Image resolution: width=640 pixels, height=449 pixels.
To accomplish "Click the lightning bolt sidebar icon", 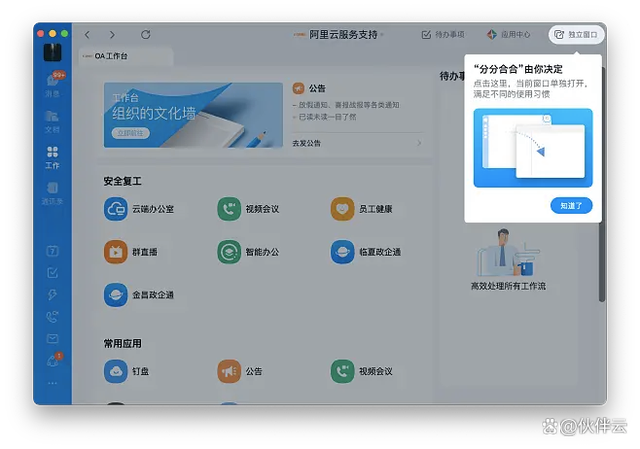I will (52, 294).
